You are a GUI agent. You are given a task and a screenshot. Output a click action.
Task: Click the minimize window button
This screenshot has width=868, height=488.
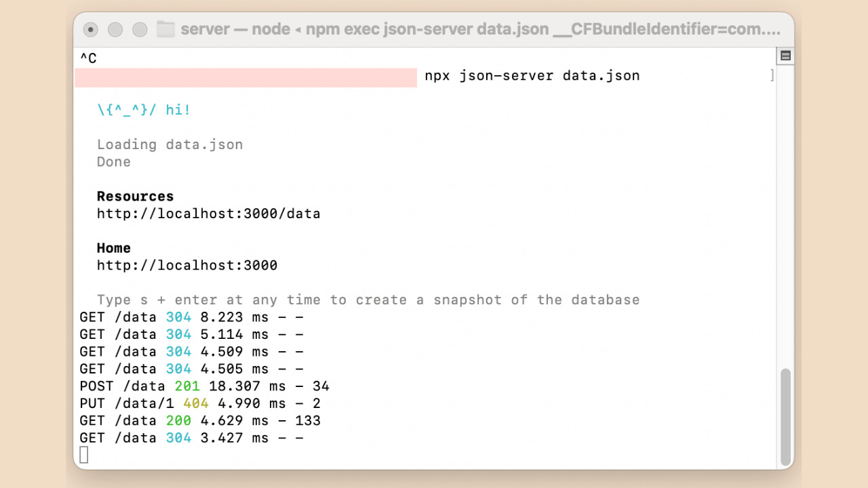pyautogui.click(x=115, y=29)
